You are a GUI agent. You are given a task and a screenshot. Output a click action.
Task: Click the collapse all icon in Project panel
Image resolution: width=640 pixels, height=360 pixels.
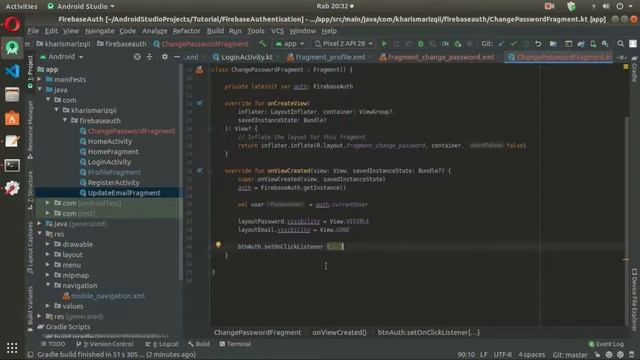point(149,57)
